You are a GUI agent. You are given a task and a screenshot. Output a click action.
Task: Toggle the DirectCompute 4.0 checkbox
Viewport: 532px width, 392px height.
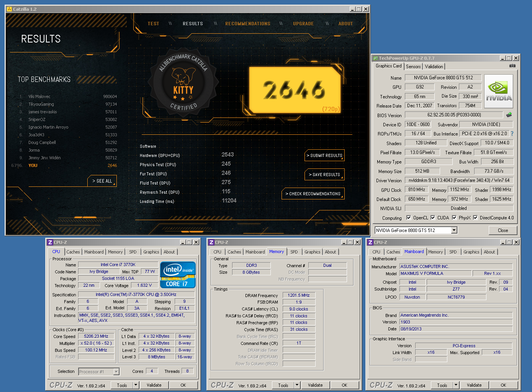[475, 217]
